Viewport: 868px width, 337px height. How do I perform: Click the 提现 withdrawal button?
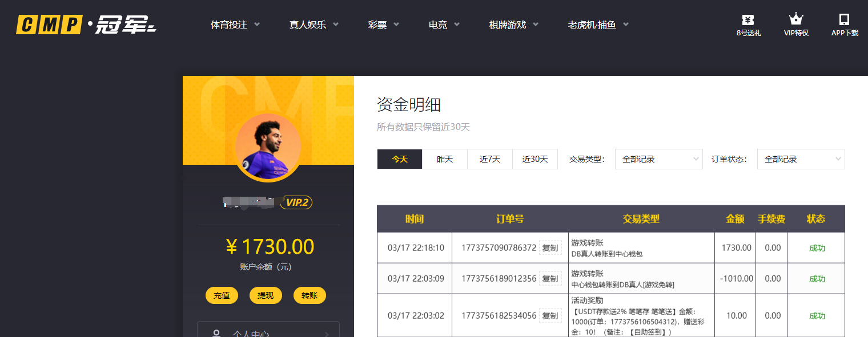pos(266,295)
